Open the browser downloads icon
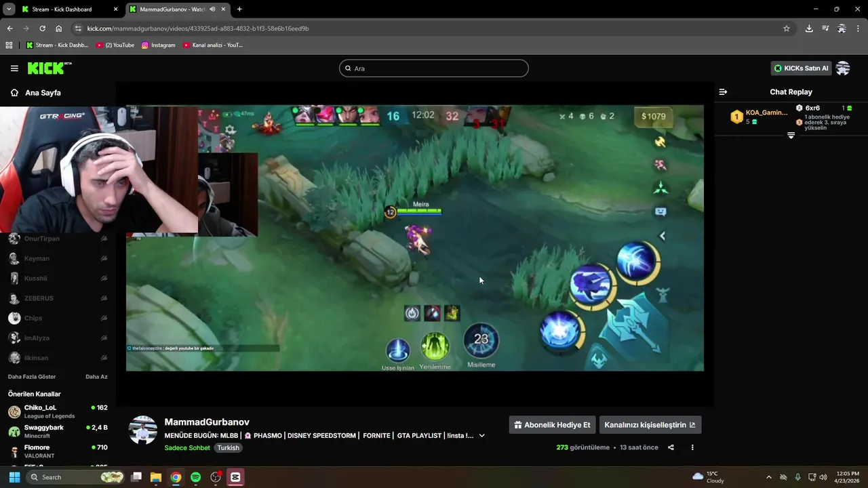Viewport: 868px width, 488px height. 809,28
